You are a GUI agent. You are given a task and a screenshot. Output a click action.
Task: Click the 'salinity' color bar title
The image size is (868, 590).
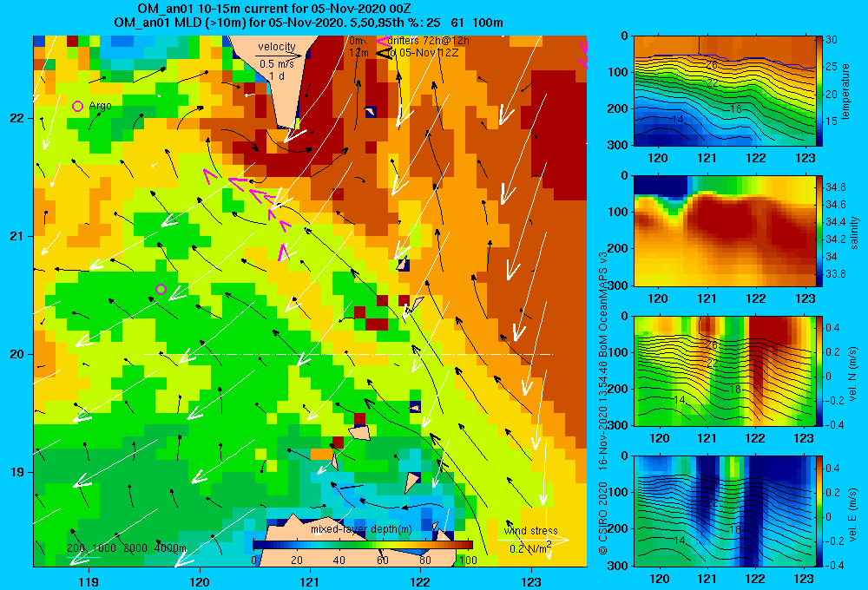click(853, 233)
